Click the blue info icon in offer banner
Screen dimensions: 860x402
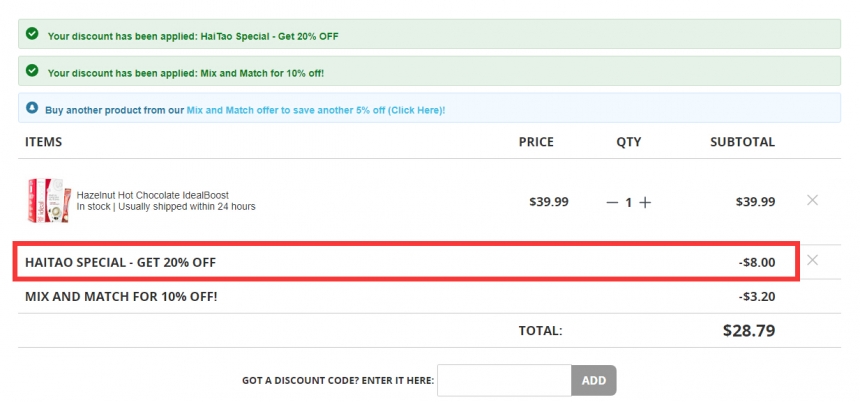click(x=32, y=107)
